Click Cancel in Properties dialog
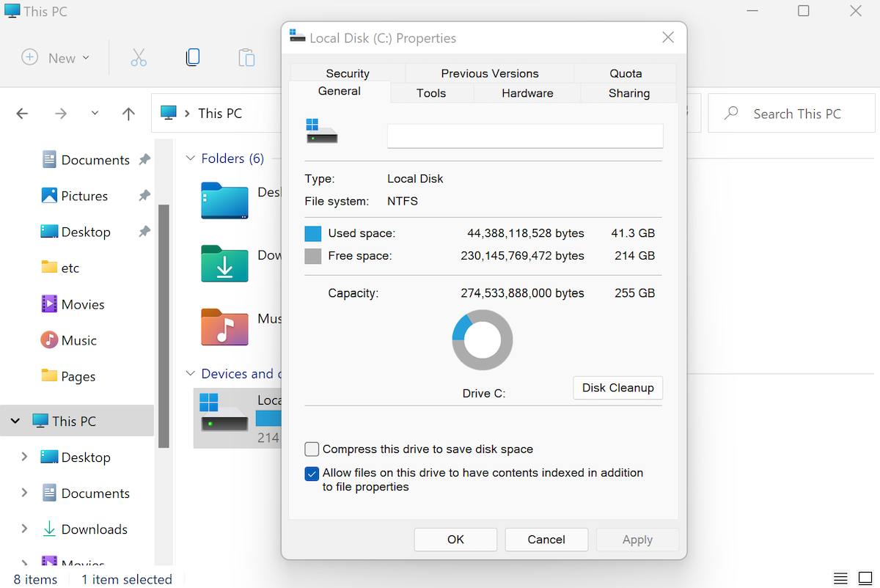This screenshot has width=880, height=588. click(546, 540)
